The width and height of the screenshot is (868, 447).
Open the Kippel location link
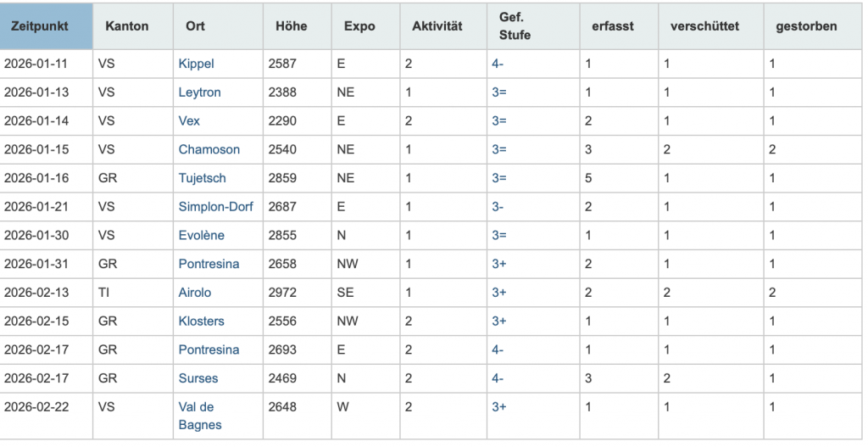point(196,64)
